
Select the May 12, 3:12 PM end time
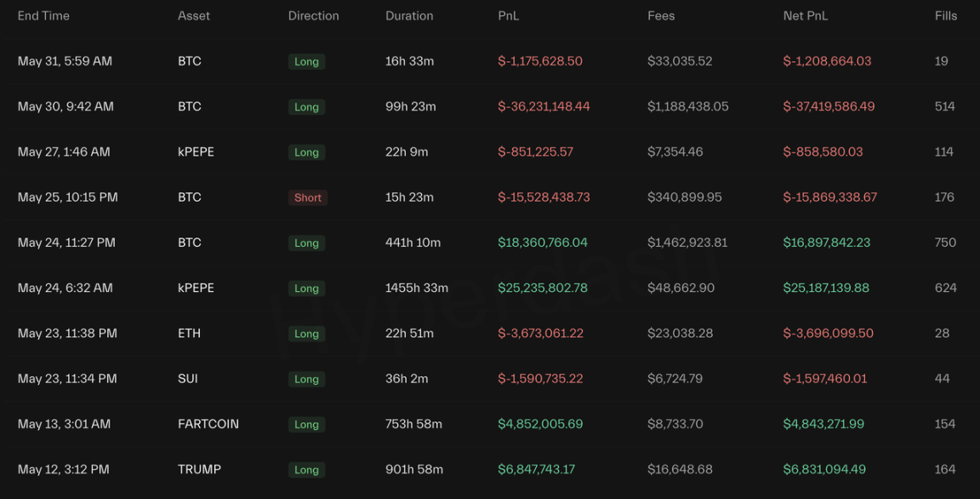tap(63, 469)
